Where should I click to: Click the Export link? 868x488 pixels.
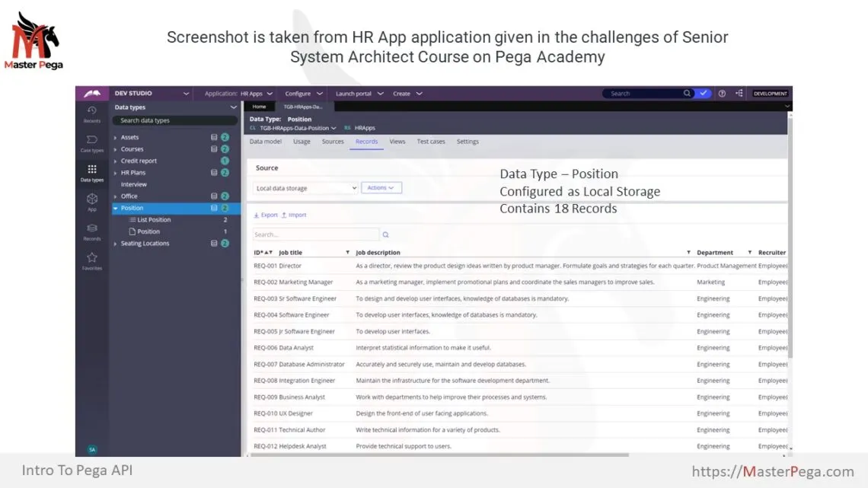click(x=266, y=215)
